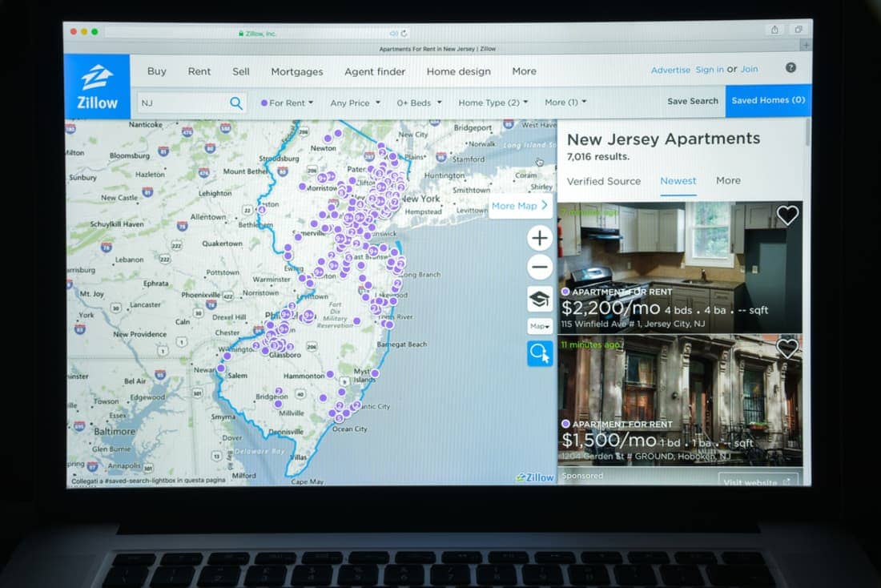881x588 pixels.
Task: Click the Save Search button
Action: pos(693,101)
